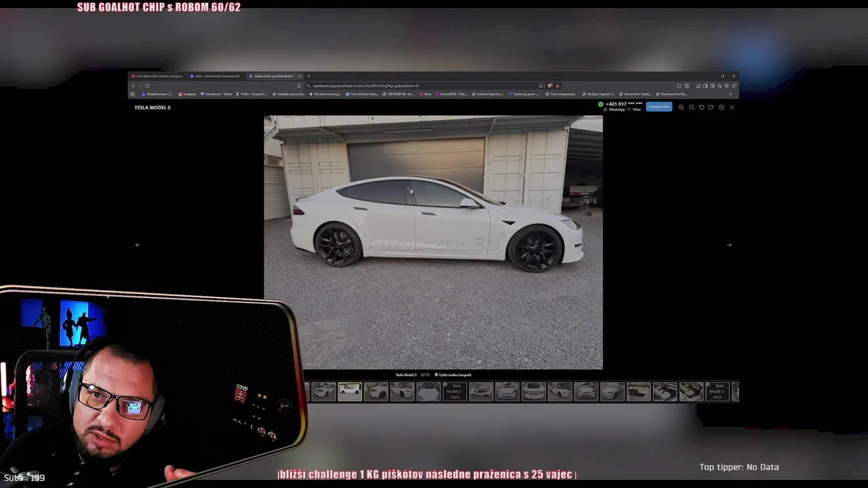Click the +421 917 phone number
This screenshot has height=488, width=868.
624,104
